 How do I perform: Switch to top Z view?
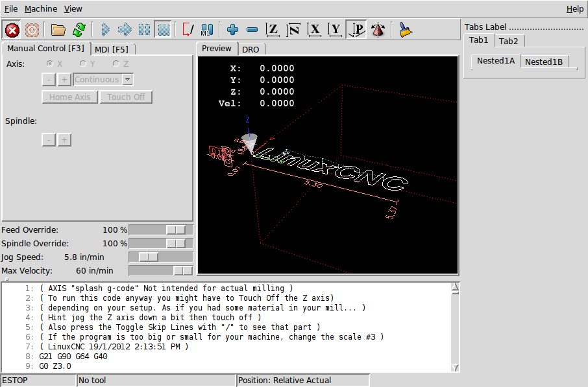pos(273,30)
